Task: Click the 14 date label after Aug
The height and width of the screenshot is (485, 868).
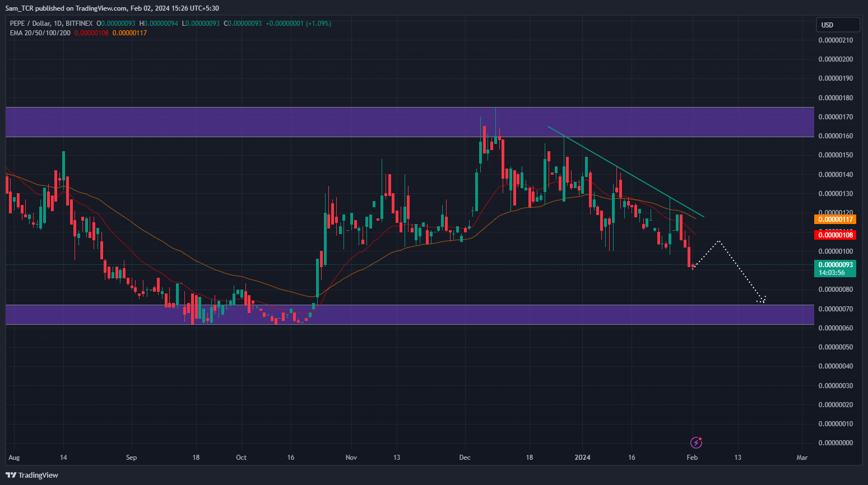Action: (x=63, y=458)
